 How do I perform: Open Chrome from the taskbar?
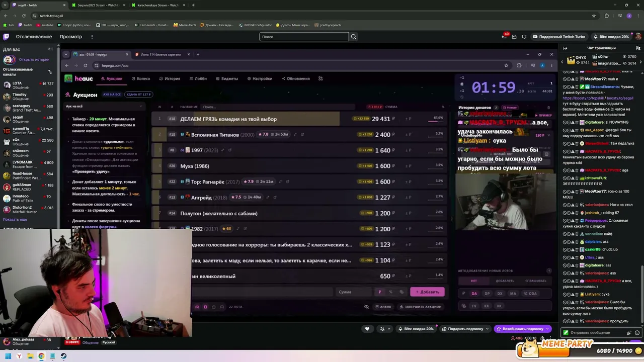point(41,356)
